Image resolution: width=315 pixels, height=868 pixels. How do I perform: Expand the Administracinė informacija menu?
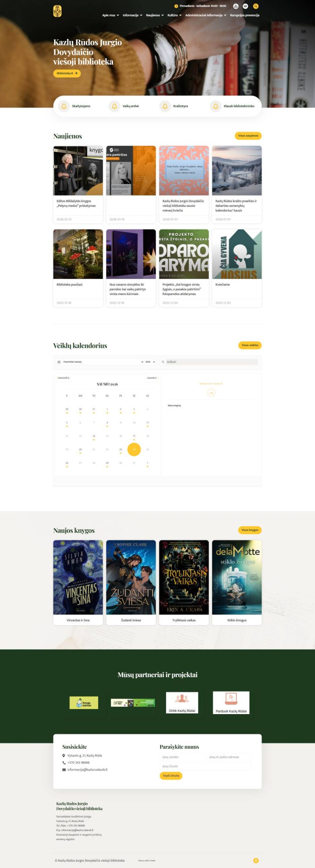tap(206, 15)
